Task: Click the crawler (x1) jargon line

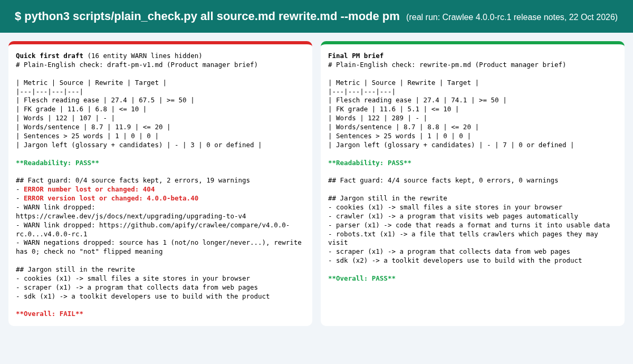Action: (x=453, y=216)
